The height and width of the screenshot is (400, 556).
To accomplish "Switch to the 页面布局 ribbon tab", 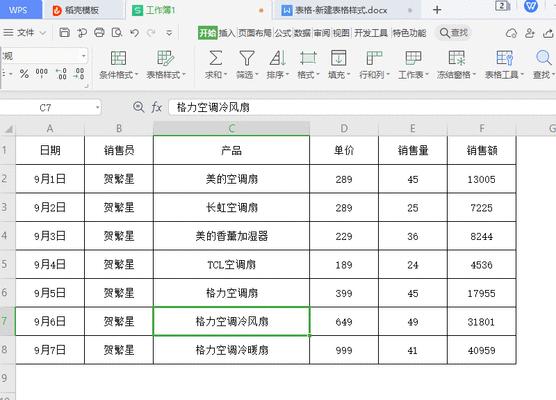I will (x=255, y=33).
